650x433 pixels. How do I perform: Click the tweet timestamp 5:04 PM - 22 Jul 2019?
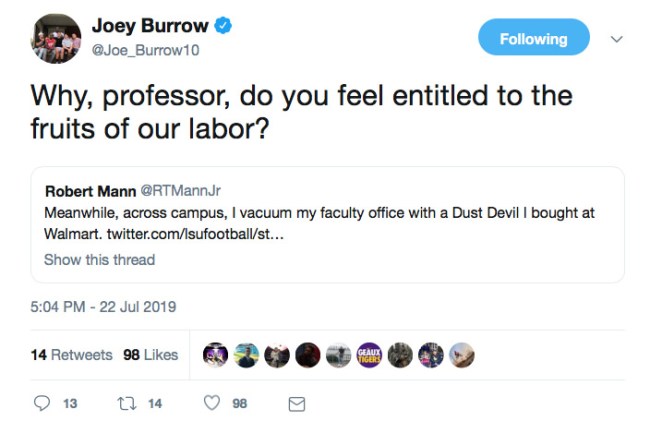point(103,306)
